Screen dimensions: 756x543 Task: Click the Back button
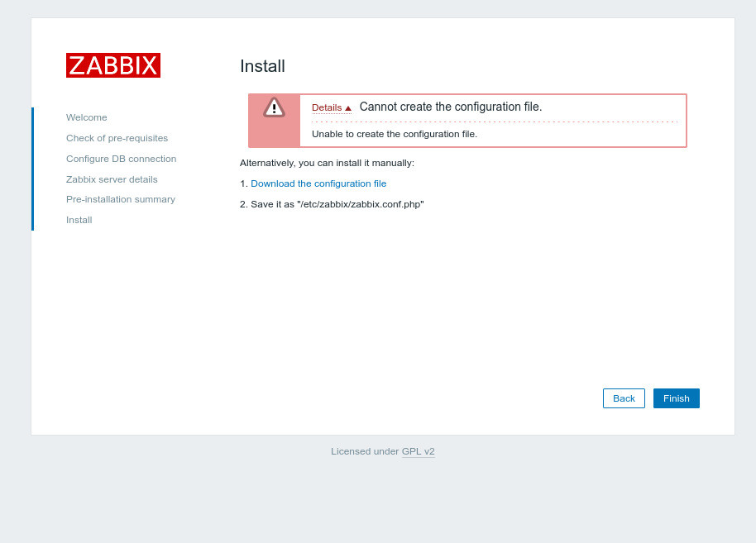(624, 398)
